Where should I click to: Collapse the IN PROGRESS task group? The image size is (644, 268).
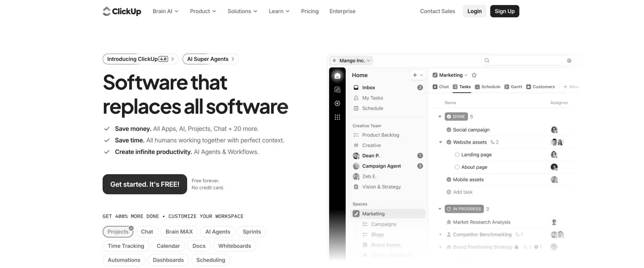click(440, 209)
